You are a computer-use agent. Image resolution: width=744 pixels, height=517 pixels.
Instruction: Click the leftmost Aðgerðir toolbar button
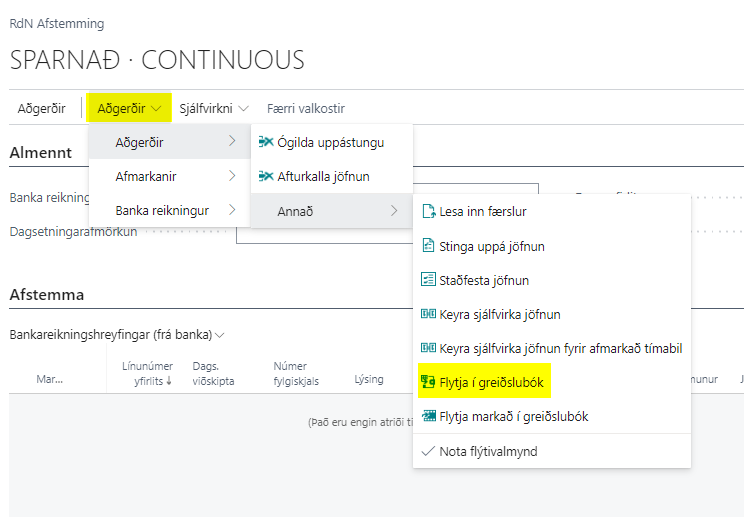[42, 108]
